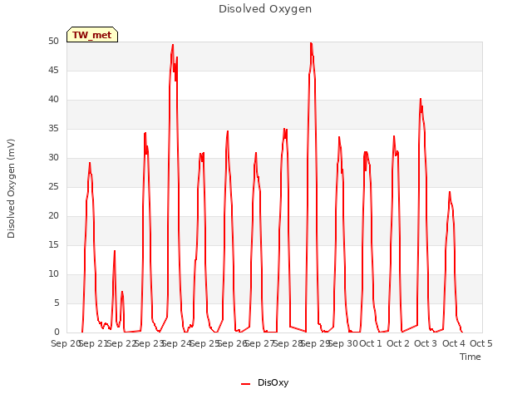Click the y-axis label Disolved Oxygen (mV)

pos(11,189)
